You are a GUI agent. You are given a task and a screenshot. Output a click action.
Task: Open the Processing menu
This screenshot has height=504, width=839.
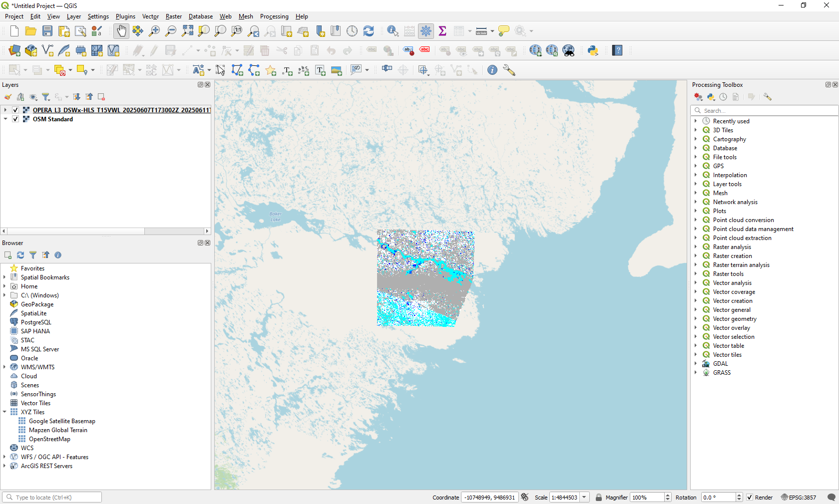274,16
